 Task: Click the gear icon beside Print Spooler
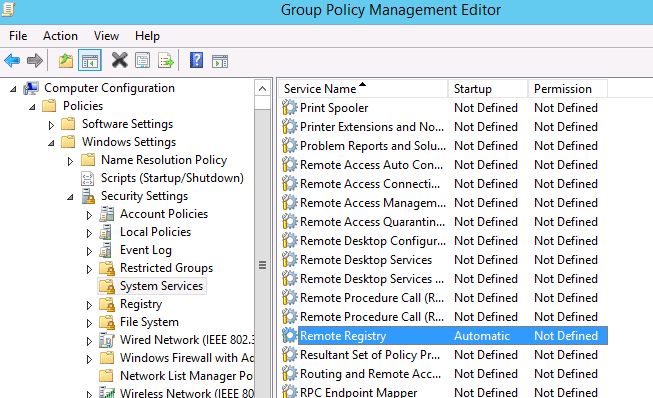(289, 108)
